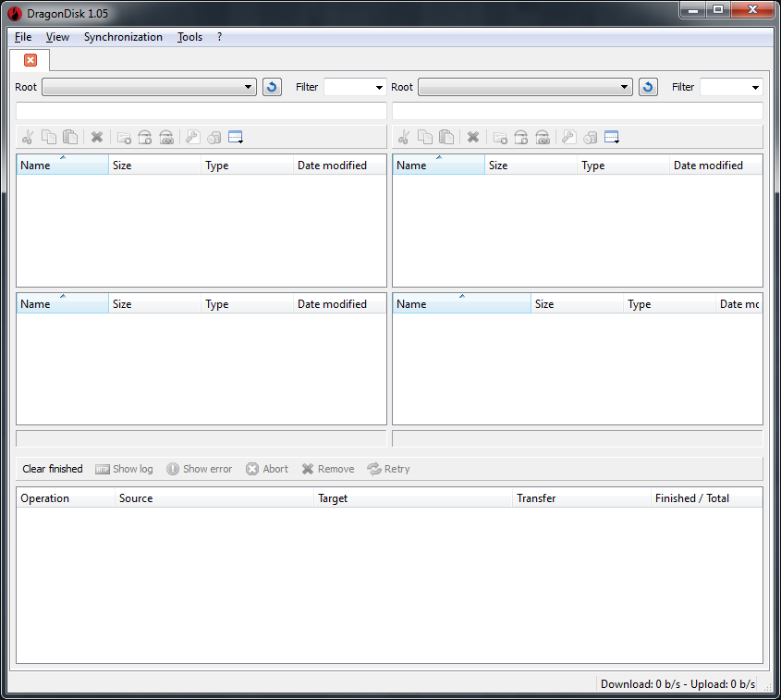Click the Paste icon on the right panel toolbar

[446, 137]
